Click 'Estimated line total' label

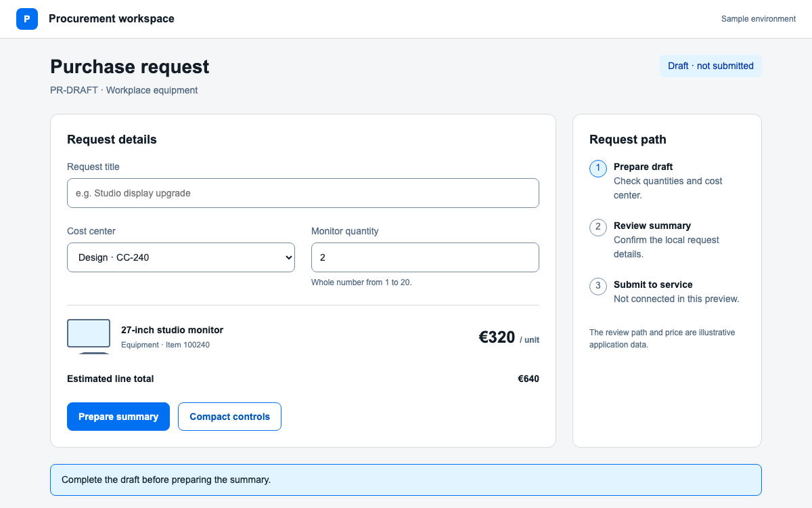click(110, 379)
